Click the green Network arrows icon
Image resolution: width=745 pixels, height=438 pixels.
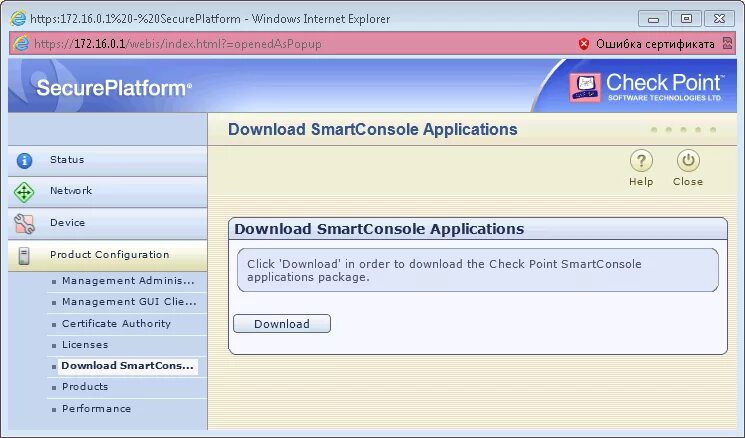tap(24, 192)
